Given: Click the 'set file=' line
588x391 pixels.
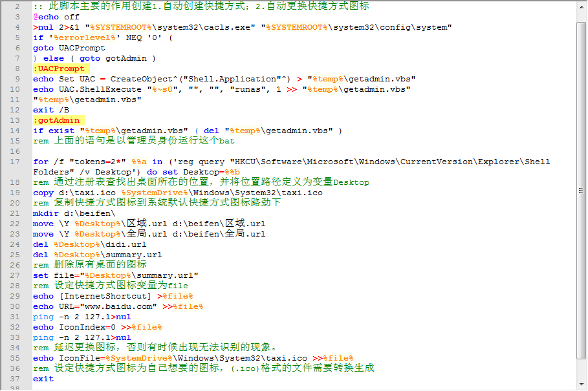Looking at the screenshot, I should coord(116,275).
